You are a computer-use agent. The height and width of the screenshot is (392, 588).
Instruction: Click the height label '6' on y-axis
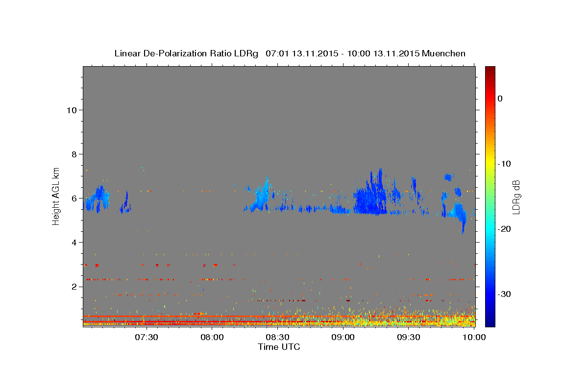[x=74, y=198]
